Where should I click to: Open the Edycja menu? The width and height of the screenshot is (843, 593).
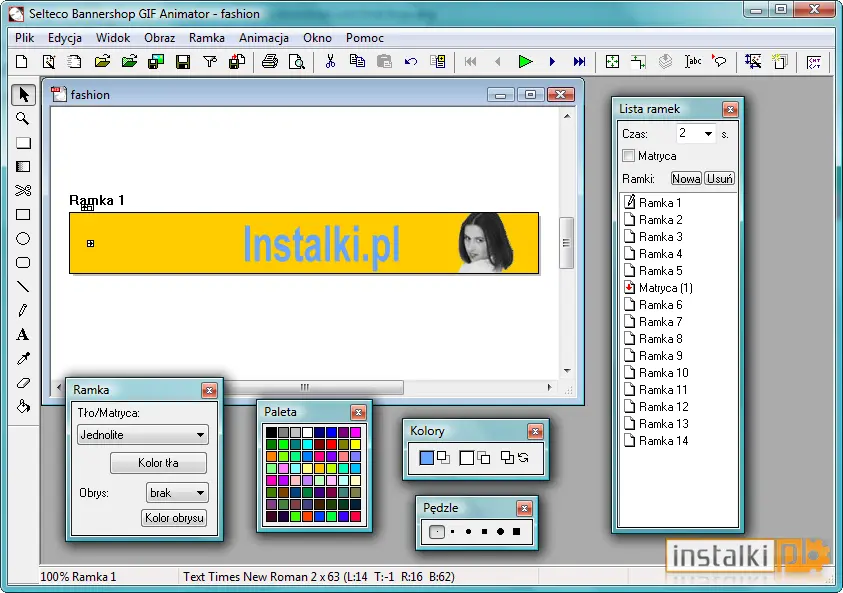(65, 38)
